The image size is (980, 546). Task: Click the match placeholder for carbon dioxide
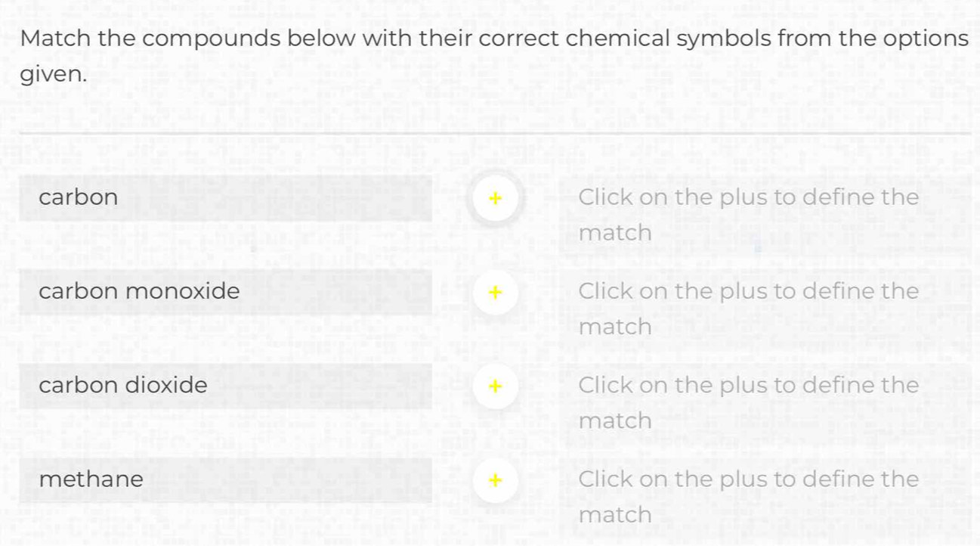click(x=748, y=402)
